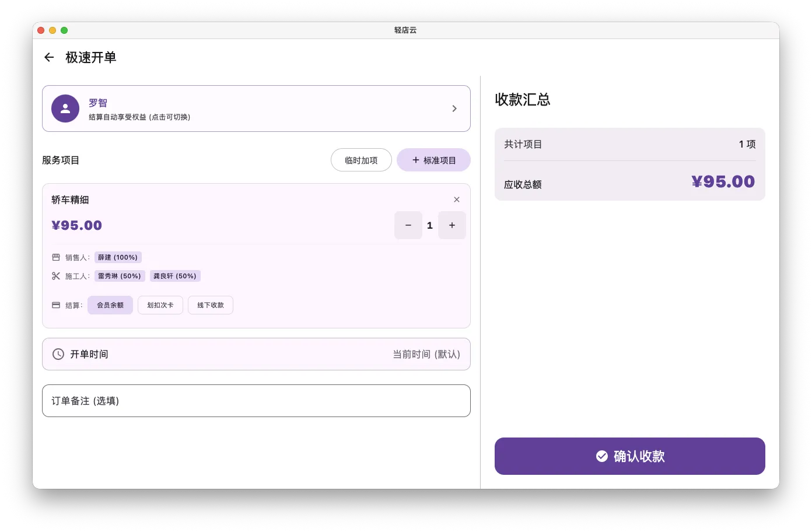Expand 罗智 customer details via chevron
This screenshot has height=532, width=812.
pos(454,108)
